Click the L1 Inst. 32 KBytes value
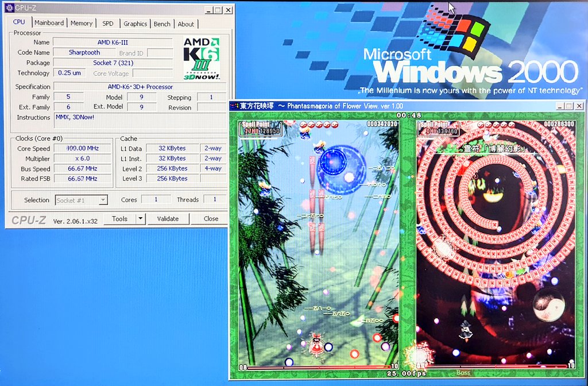 (172, 159)
